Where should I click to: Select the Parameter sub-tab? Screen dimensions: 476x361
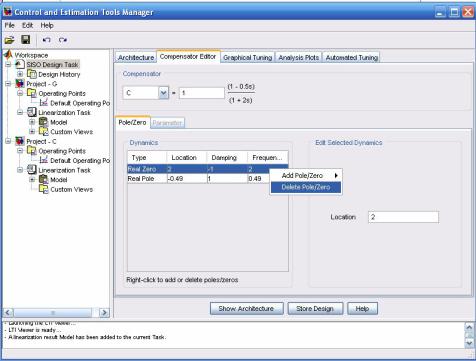(x=167, y=123)
